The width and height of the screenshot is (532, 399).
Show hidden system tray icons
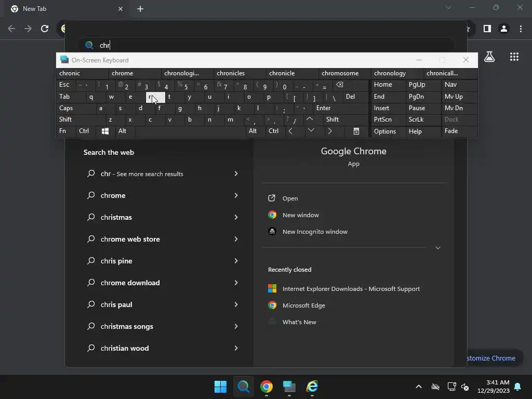pyautogui.click(x=419, y=387)
